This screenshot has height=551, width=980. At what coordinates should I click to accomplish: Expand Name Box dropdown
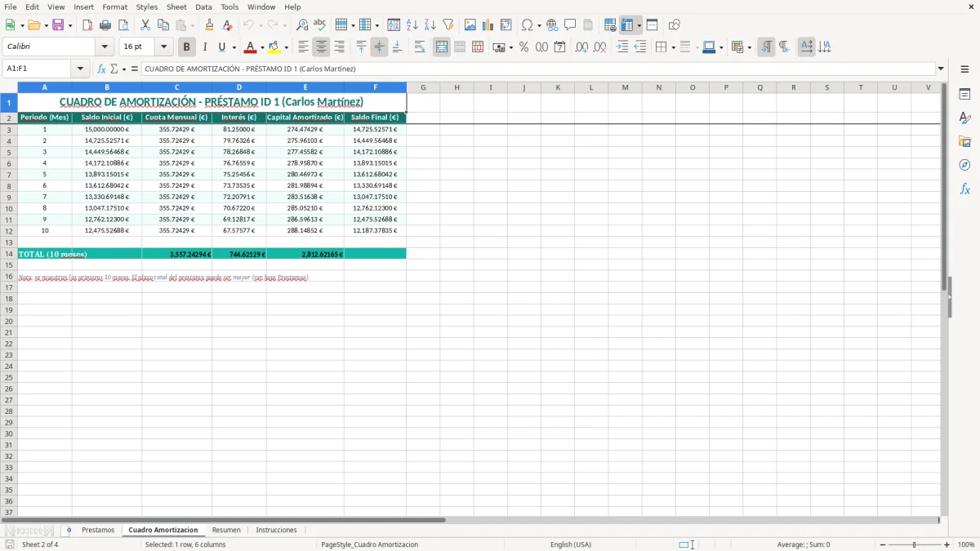80,69
